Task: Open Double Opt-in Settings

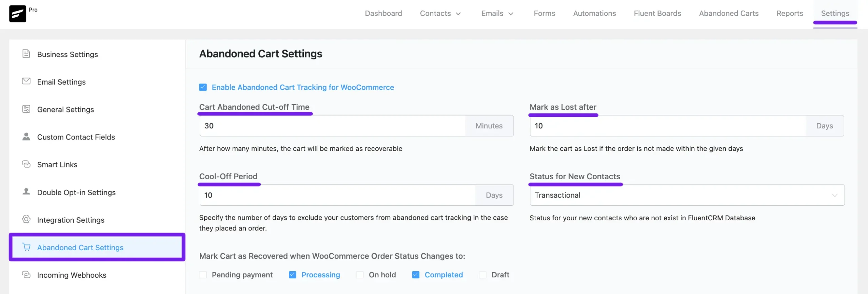Action: (76, 192)
